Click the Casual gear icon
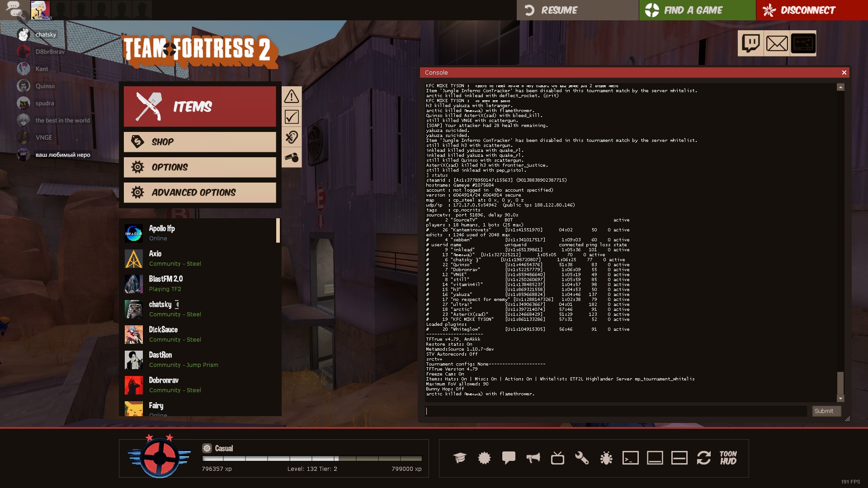868x488 pixels. (x=207, y=448)
